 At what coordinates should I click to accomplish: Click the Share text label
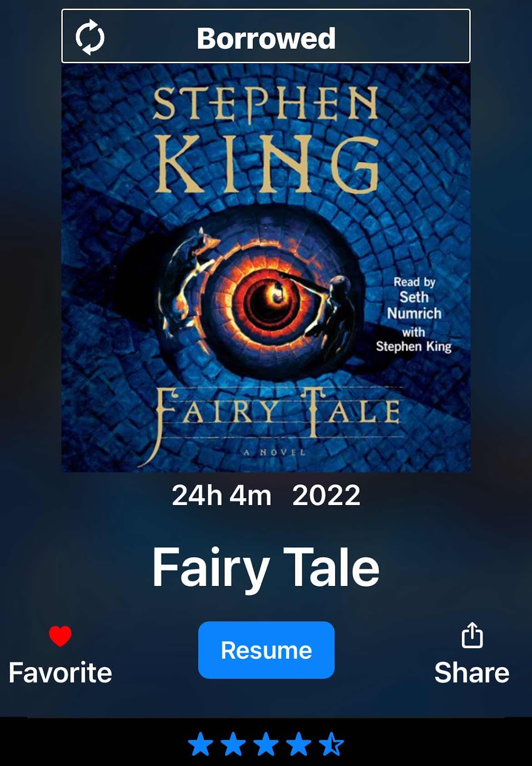472,673
